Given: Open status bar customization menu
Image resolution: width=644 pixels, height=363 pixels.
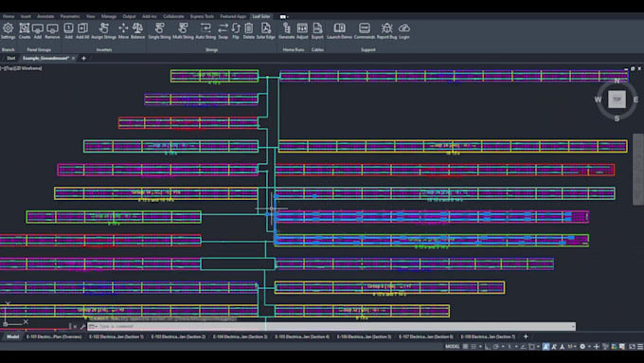Looking at the screenshot, I should (x=640, y=347).
